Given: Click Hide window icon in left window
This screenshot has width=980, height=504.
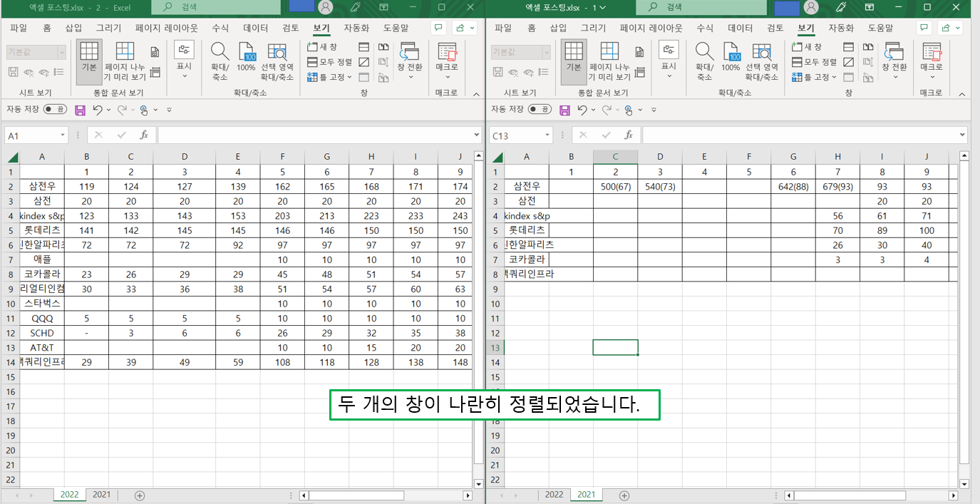Looking at the screenshot, I should tap(364, 62).
